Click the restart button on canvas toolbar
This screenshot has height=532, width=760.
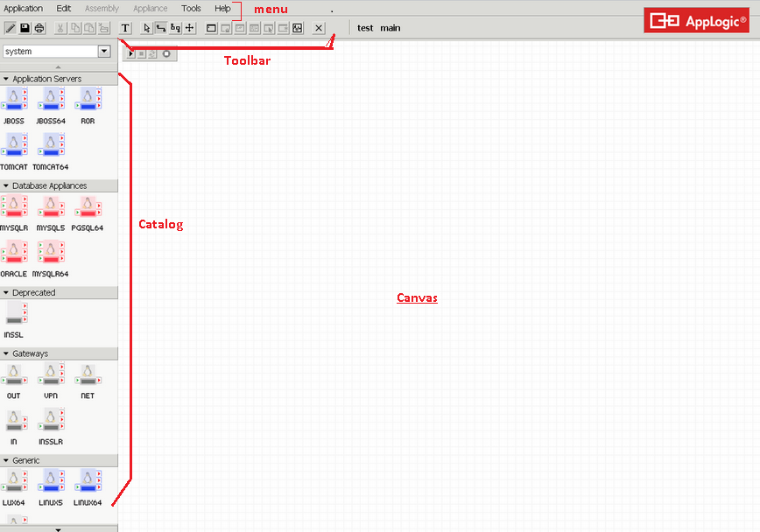tap(152, 53)
